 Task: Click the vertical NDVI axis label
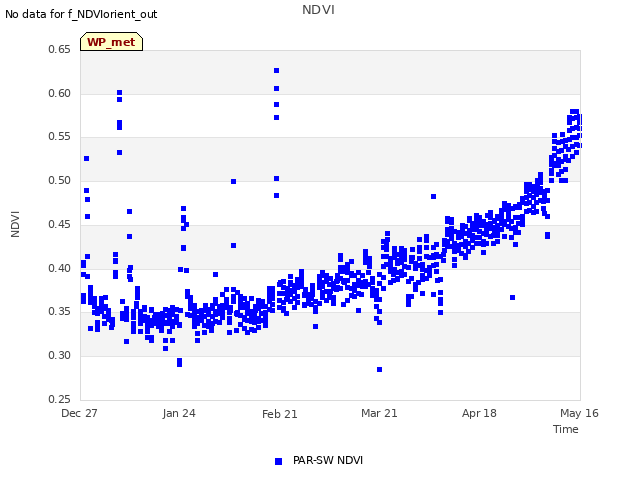(15, 224)
